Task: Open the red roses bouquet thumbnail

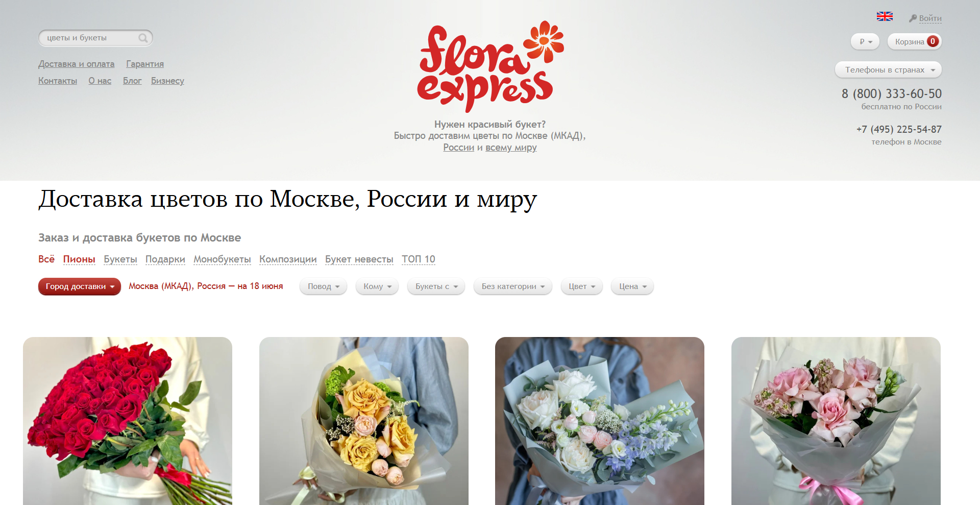Action: pos(128,421)
